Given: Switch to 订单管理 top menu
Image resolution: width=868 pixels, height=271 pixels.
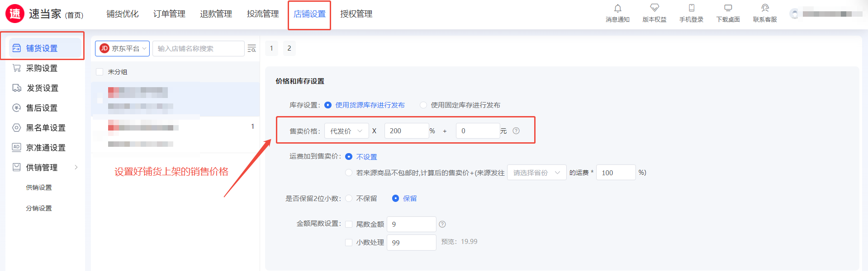Looking at the screenshot, I should click(169, 14).
